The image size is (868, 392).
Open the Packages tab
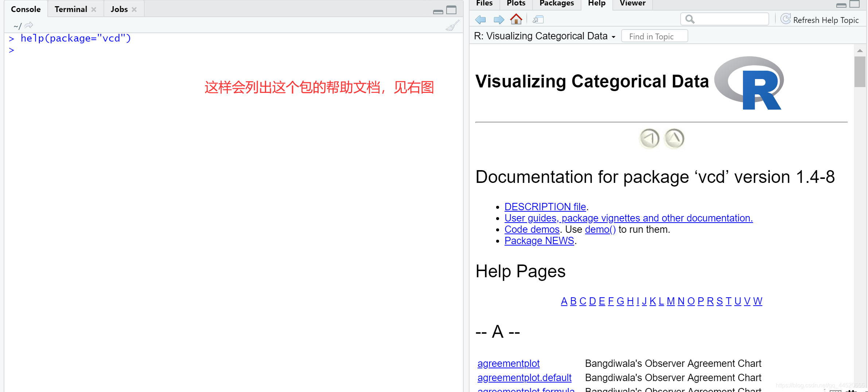(557, 4)
